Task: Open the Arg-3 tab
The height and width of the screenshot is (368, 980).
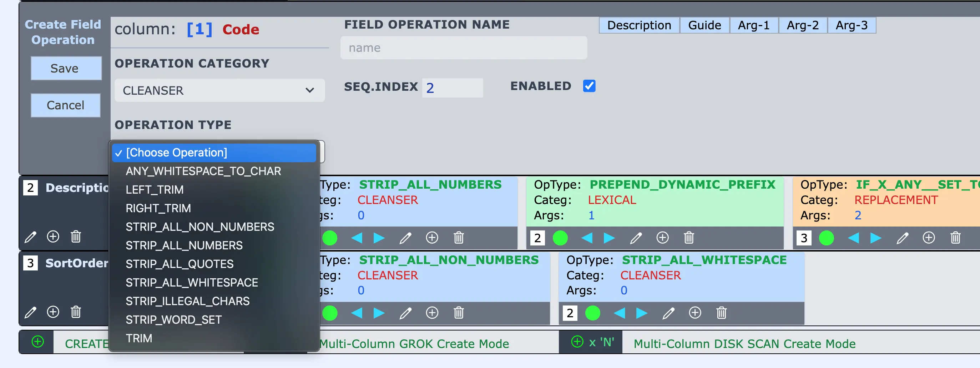Action: 852,25
